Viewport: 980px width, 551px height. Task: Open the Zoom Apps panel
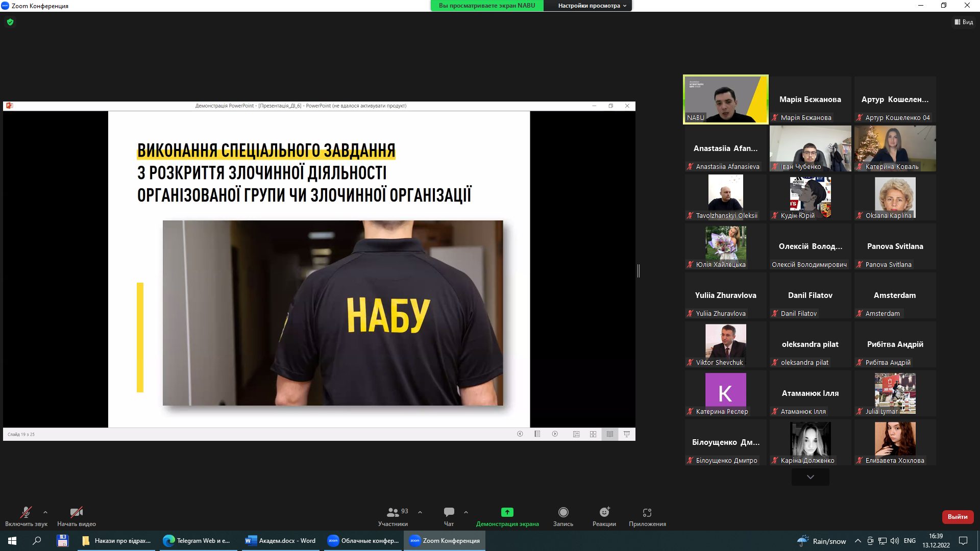pos(647,512)
